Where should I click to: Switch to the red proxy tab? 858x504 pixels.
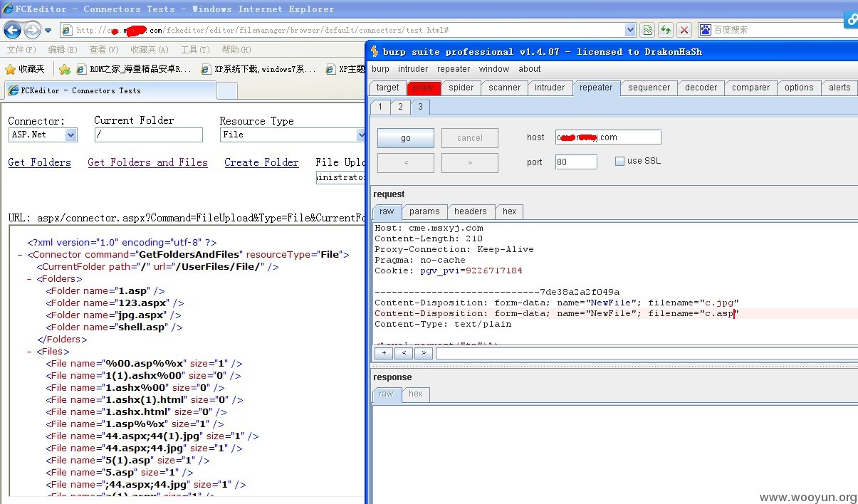point(423,88)
